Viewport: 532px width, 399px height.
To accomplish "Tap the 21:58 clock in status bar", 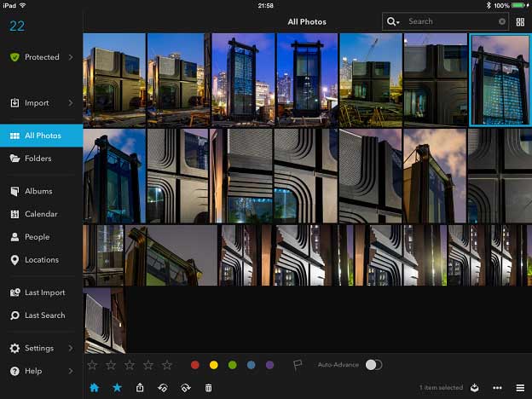I will tap(265, 5).
